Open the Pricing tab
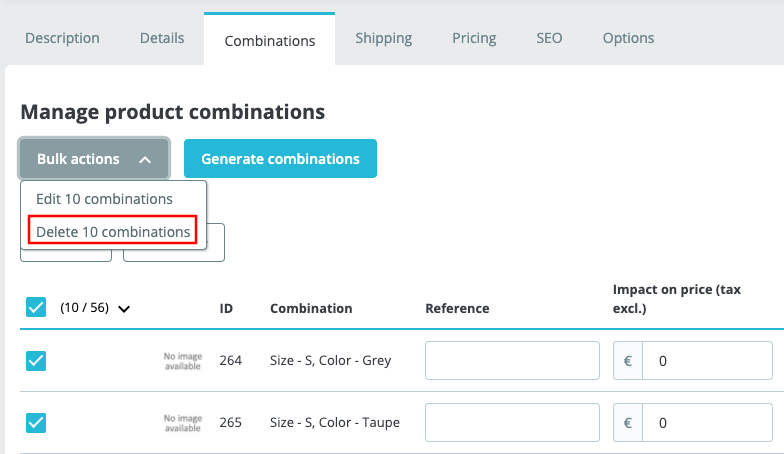This screenshot has height=454, width=784. pyautogui.click(x=474, y=38)
